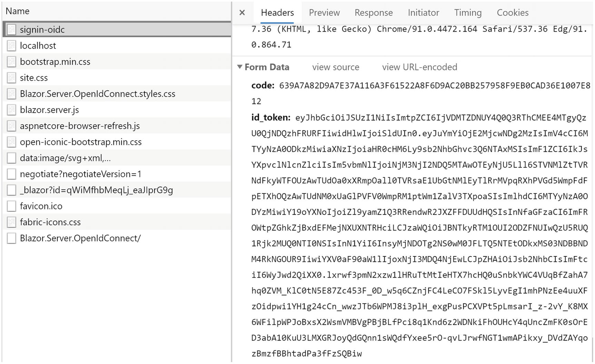Collapse the Form Data section

(240, 67)
